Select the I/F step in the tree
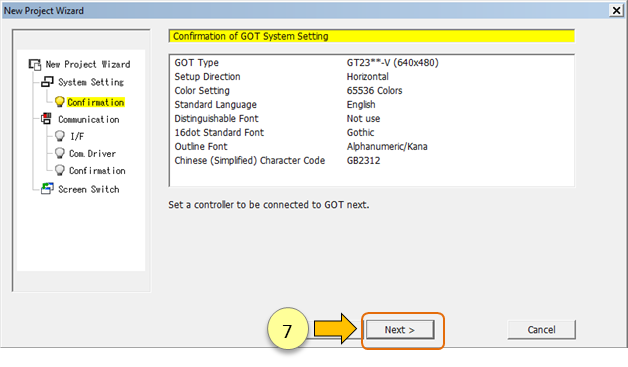 [x=77, y=137]
